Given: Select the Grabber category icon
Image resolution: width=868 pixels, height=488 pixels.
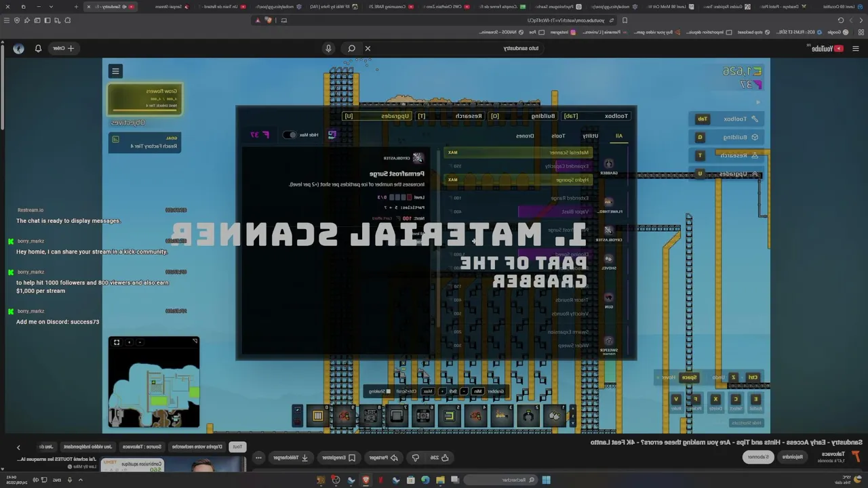Looking at the screenshot, I should pyautogui.click(x=608, y=164).
